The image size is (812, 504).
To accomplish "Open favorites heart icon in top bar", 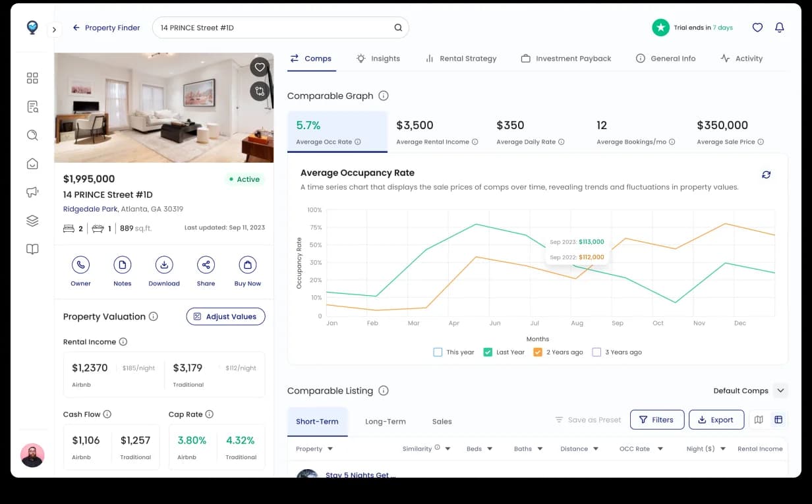I will click(x=757, y=28).
